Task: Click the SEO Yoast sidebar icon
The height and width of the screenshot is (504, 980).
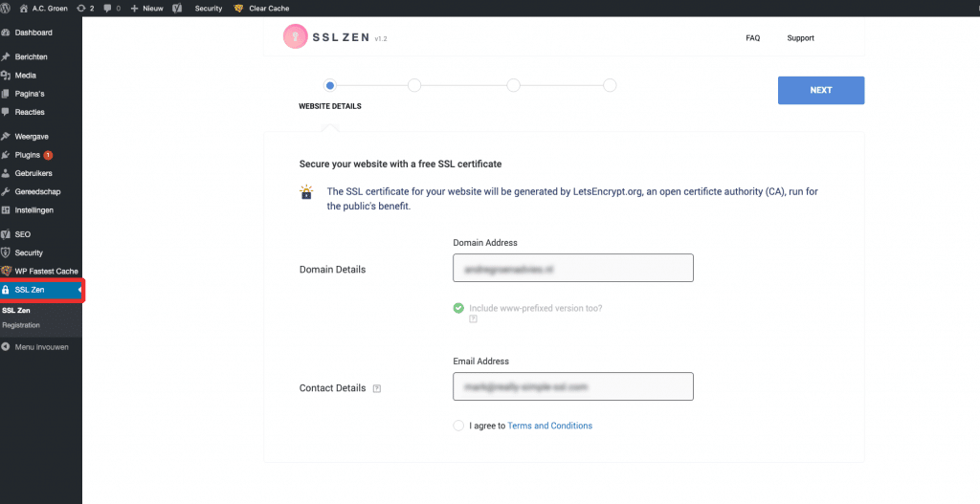Action: coord(6,234)
